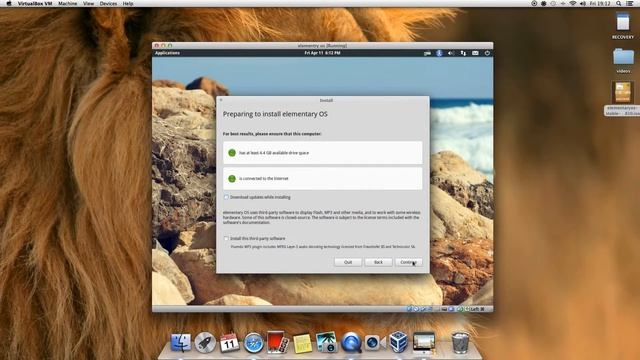This screenshot has height=360, width=640.
Task: Launch Safari compass icon in Dock
Action: coord(253,342)
